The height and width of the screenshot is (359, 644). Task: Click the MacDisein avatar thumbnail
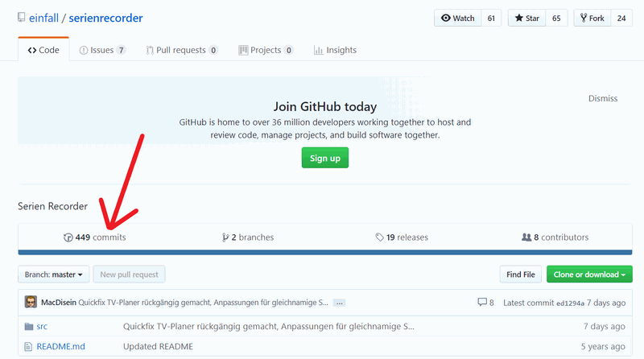31,302
